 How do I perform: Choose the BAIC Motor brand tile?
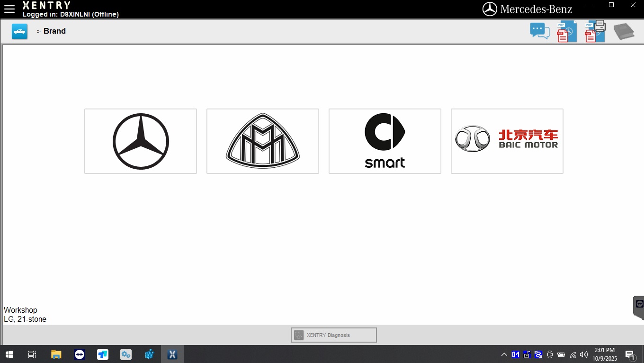click(507, 141)
